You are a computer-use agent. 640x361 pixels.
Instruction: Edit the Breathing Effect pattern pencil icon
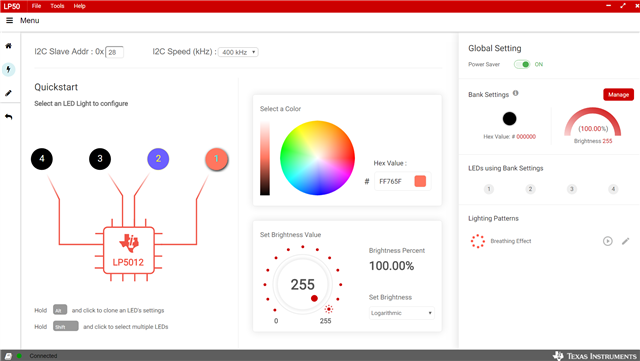tap(625, 241)
